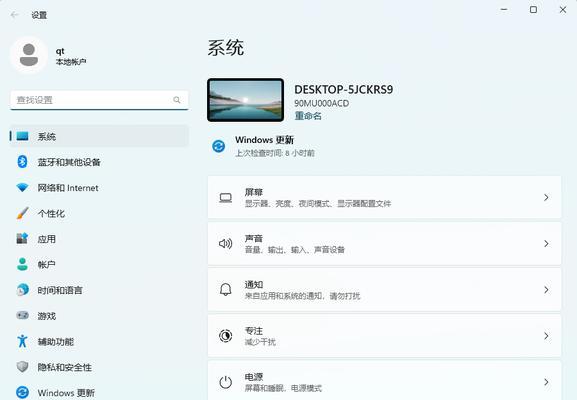
Task: Click the desktop wallpaper thumbnail
Action: pos(245,100)
